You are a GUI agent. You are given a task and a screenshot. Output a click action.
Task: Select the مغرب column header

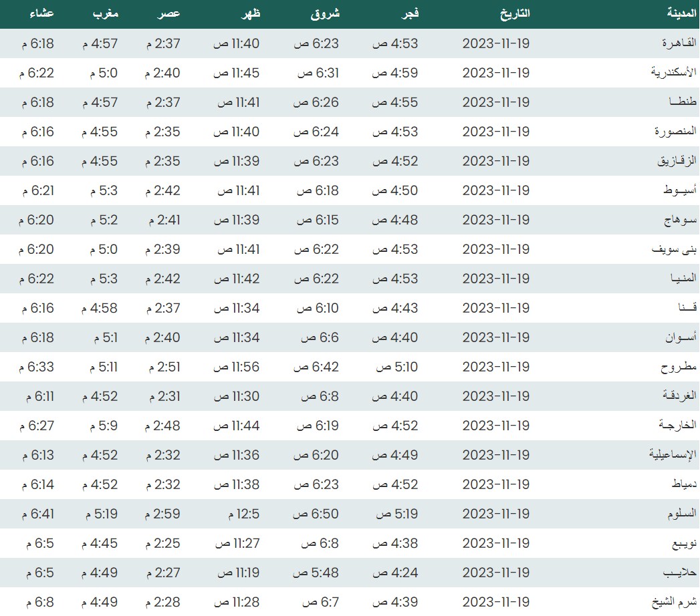click(106, 13)
